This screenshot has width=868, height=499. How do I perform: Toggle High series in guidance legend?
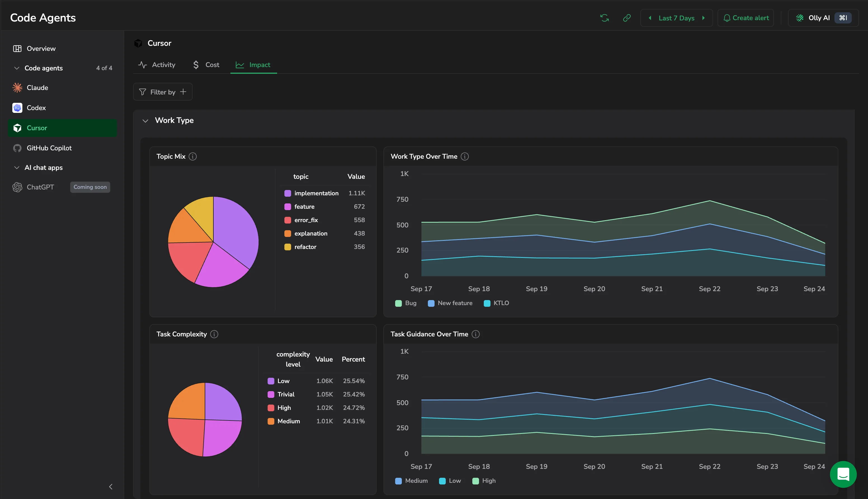coord(484,481)
